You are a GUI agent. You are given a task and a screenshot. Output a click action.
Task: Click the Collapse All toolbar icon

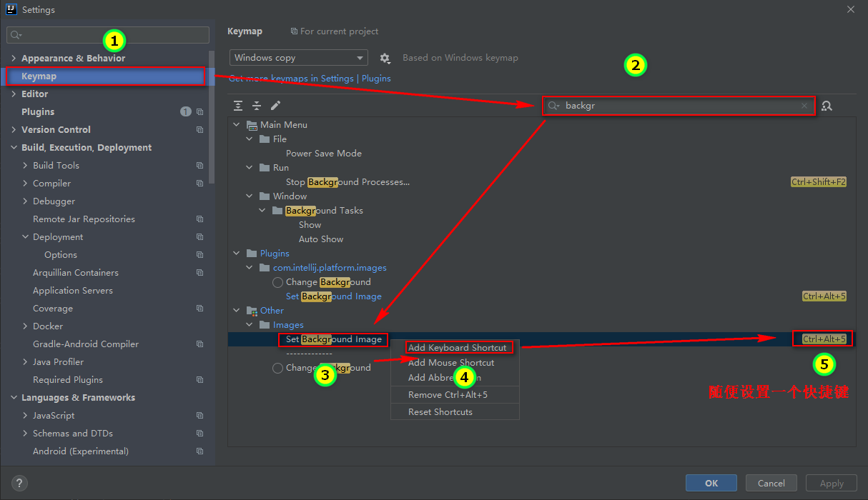pyautogui.click(x=257, y=106)
